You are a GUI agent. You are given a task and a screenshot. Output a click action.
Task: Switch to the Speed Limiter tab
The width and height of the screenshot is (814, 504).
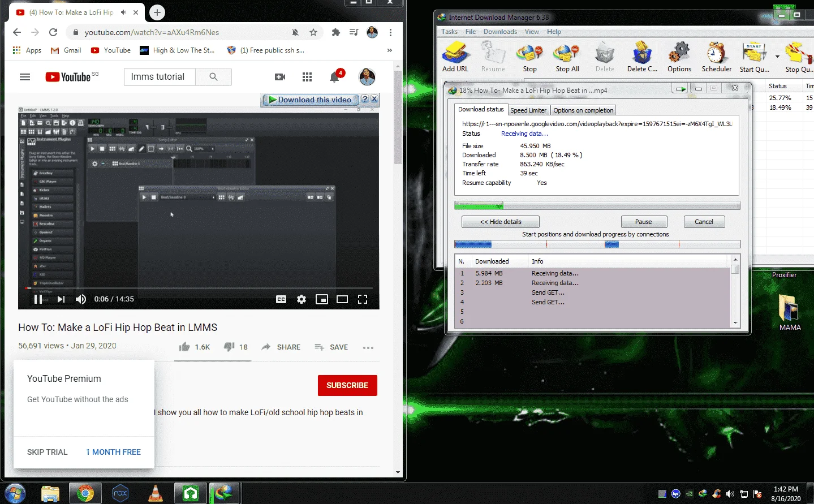click(x=528, y=110)
